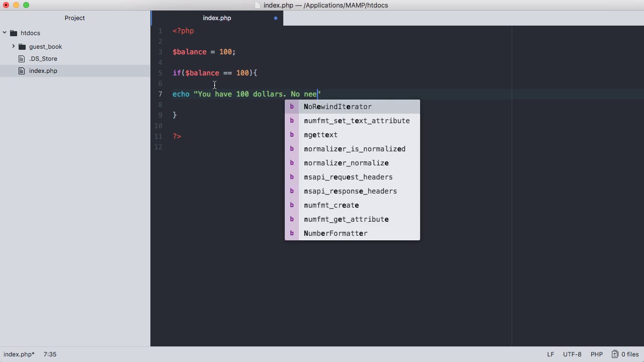The width and height of the screenshot is (644, 362).
Task: Choose ngettext autocomplete suggestion
Action: coord(352,135)
